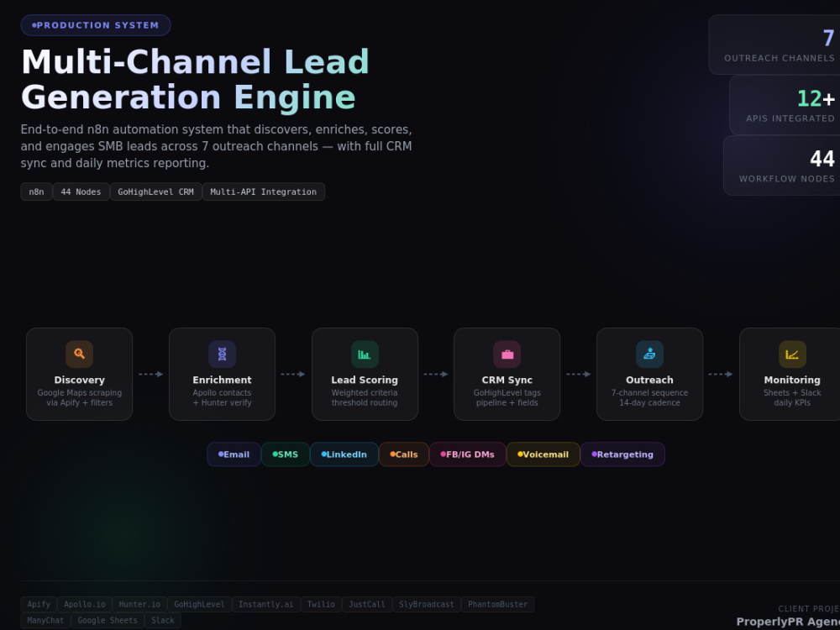Click the Lead Scoring bar chart icon
Viewport: 840px width, 630px height.
tap(365, 354)
